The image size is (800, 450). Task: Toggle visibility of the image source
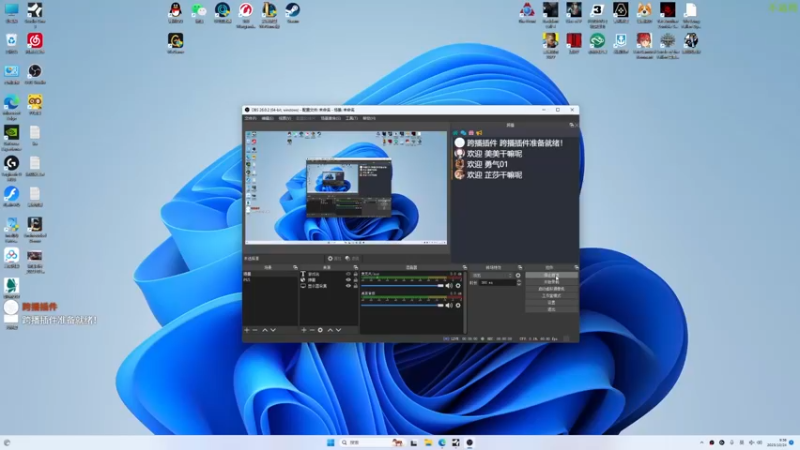tap(348, 280)
